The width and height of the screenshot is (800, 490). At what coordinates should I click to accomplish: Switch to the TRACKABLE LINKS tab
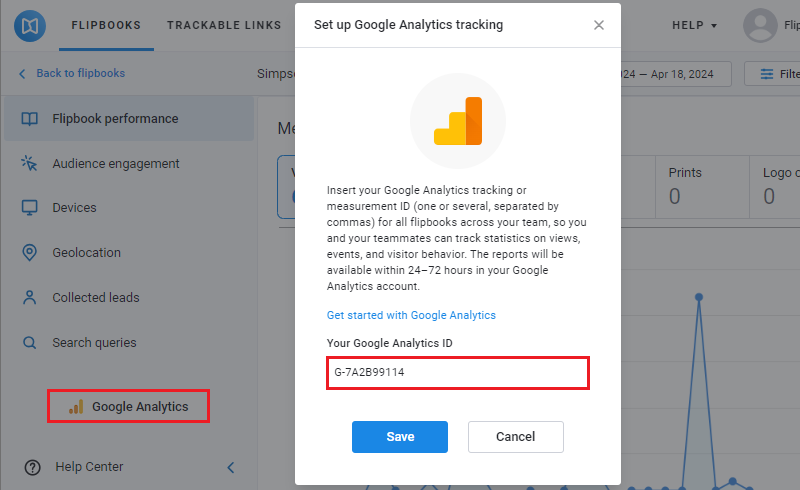(x=224, y=26)
